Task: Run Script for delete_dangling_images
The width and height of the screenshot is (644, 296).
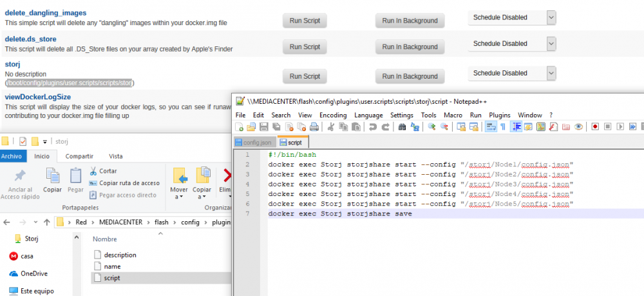Action: 305,21
